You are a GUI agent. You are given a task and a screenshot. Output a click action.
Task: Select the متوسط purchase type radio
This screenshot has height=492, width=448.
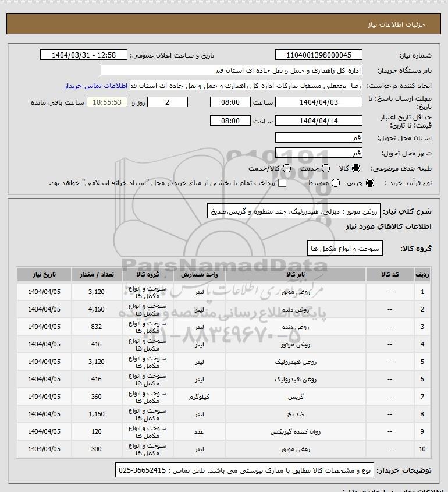coord(336,183)
